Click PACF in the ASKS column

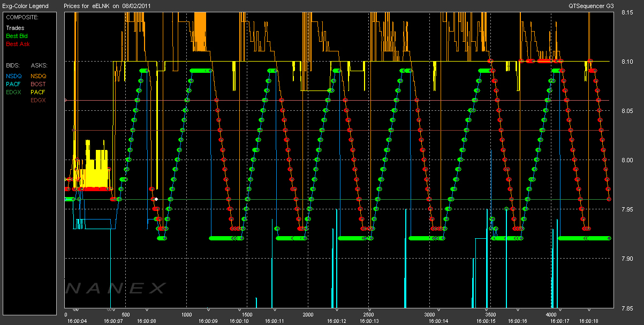38,92
